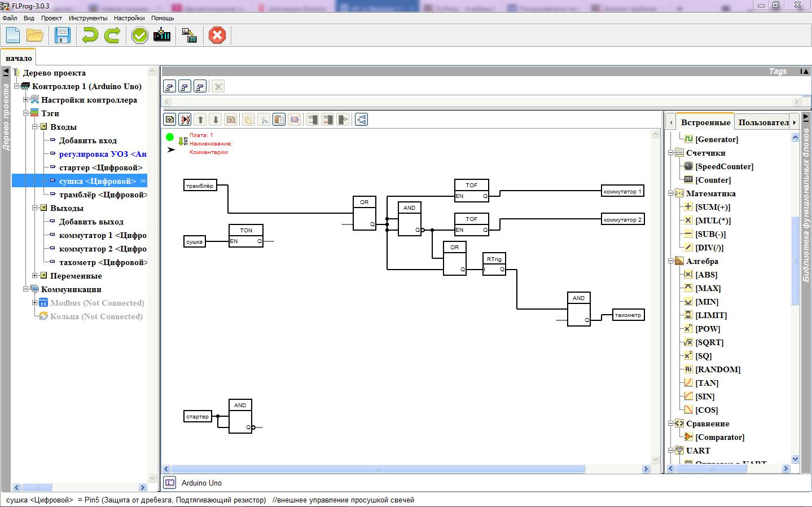
Task: Click the scissors cut icon
Action: [264, 120]
